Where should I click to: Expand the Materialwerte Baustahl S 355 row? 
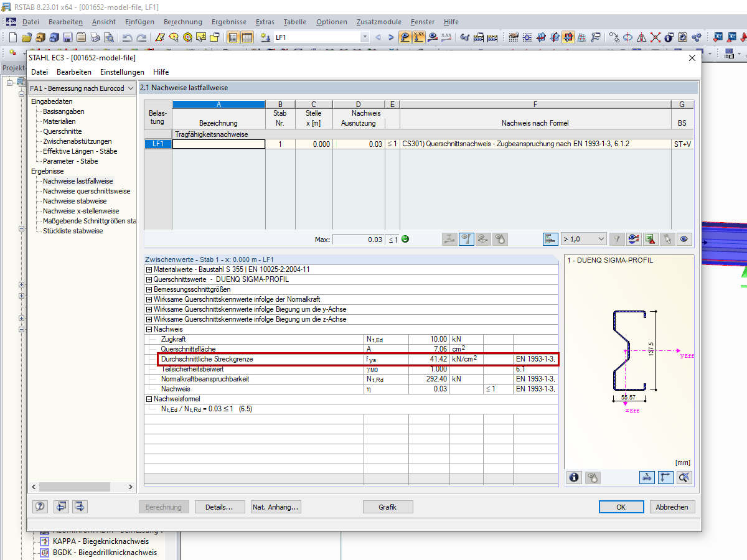(149, 269)
